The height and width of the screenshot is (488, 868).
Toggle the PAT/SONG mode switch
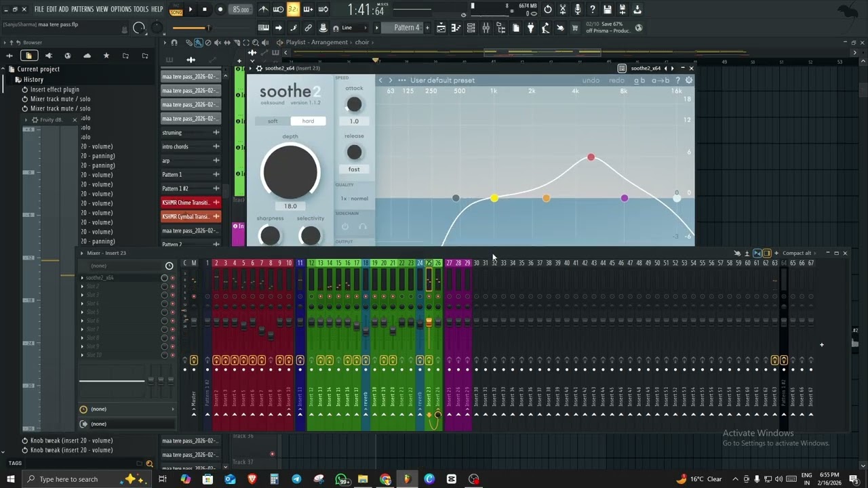coord(176,9)
